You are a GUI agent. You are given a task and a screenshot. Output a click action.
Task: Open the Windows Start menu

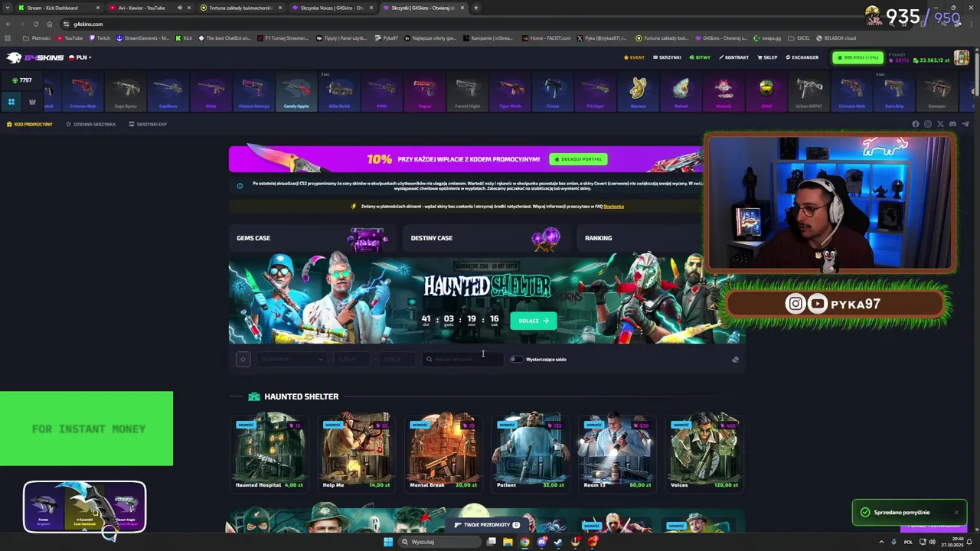tap(387, 542)
